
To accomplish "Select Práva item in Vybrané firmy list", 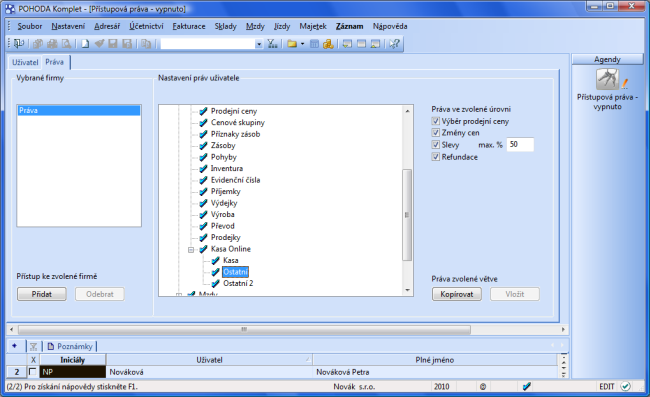I will 79,110.
